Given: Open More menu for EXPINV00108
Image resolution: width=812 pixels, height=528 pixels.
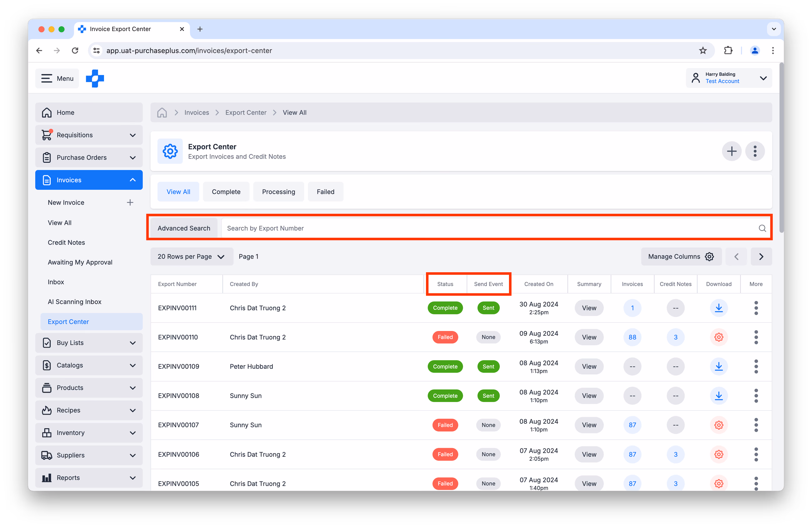Looking at the screenshot, I should (x=756, y=396).
